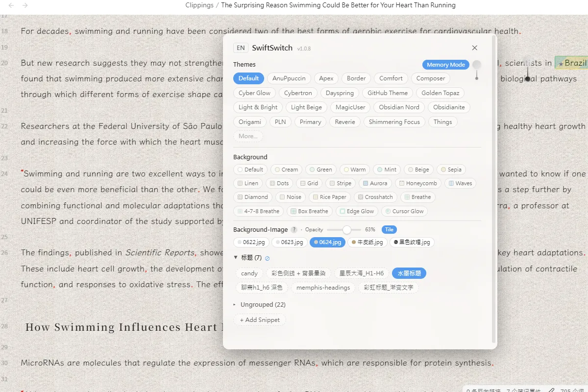The image size is (588, 392).
Task: Apply the AnuPpuccin theme
Action: point(289,78)
